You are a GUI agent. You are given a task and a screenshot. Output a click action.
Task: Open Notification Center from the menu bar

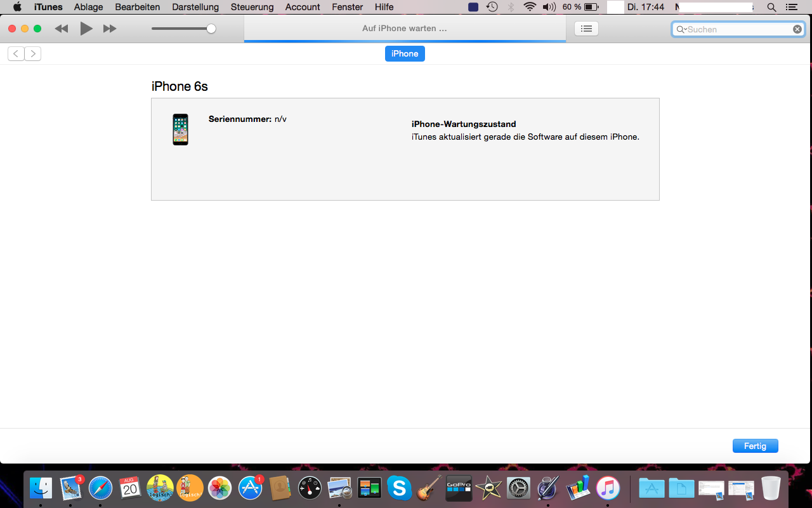[791, 7]
